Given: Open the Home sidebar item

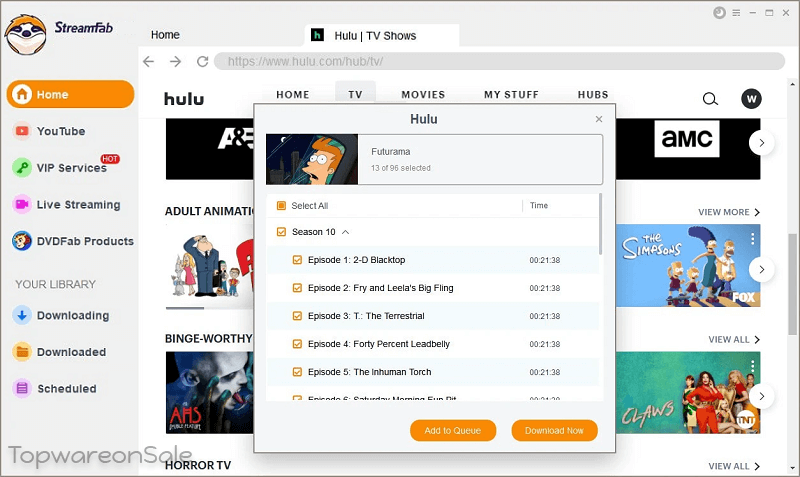Looking at the screenshot, I should click(x=70, y=94).
